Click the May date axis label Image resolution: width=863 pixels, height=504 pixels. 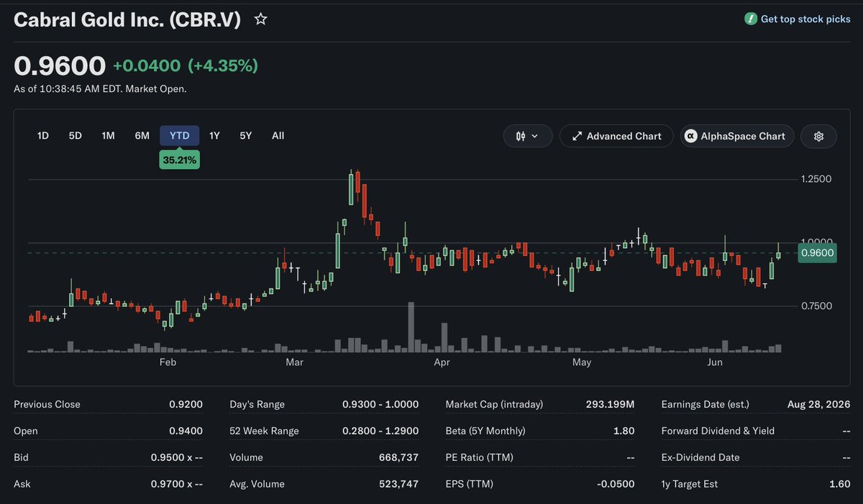(582, 362)
